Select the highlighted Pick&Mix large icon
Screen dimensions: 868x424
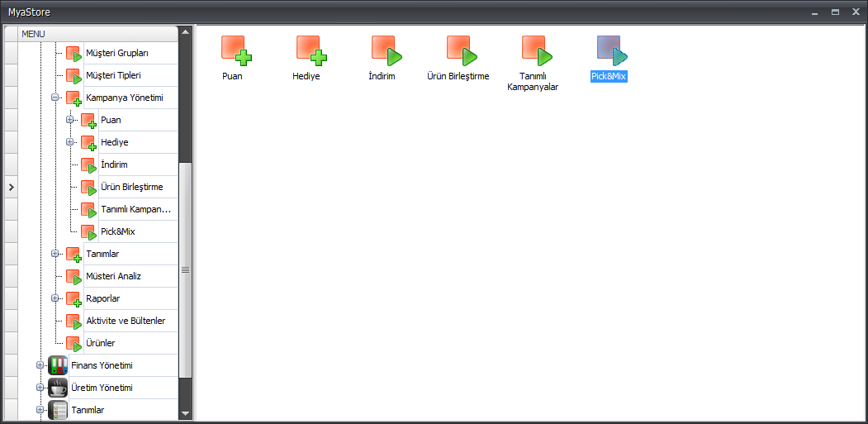click(x=611, y=50)
